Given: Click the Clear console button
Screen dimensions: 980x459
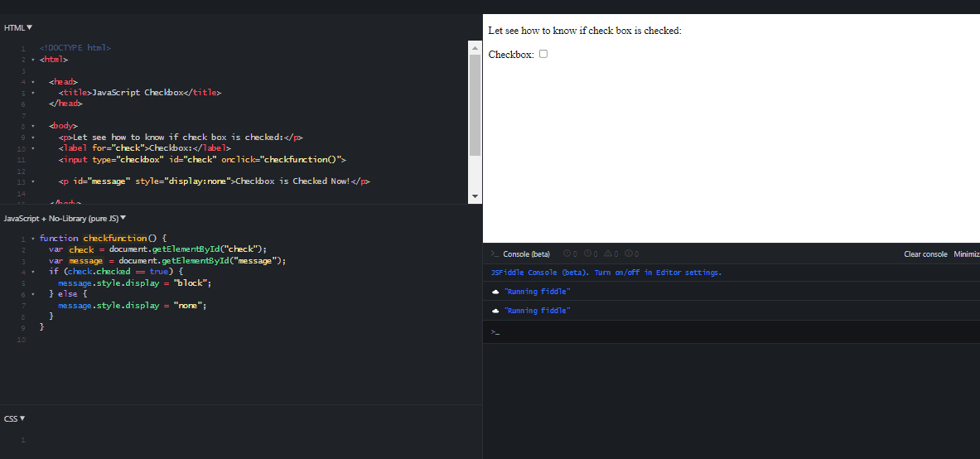Looking at the screenshot, I should point(924,254).
